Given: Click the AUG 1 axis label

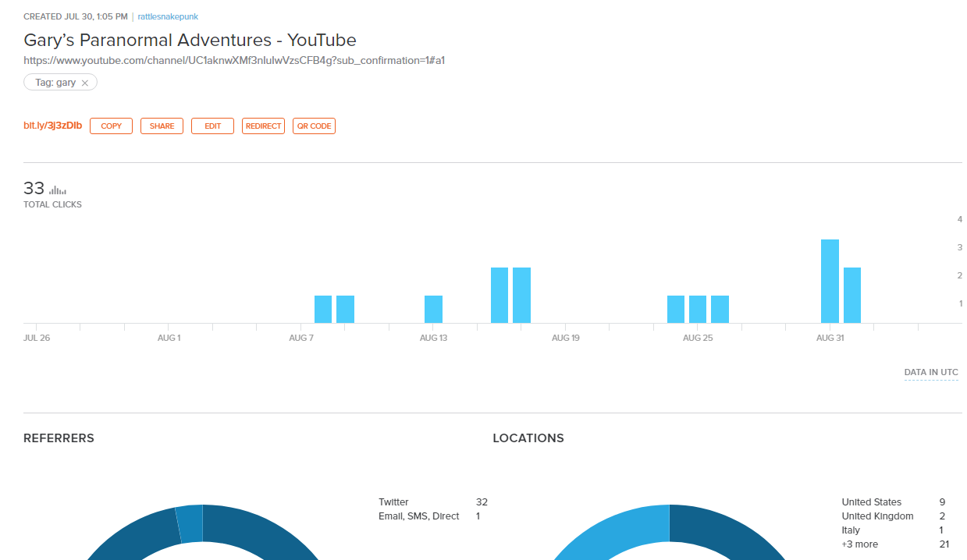Looking at the screenshot, I should [169, 338].
